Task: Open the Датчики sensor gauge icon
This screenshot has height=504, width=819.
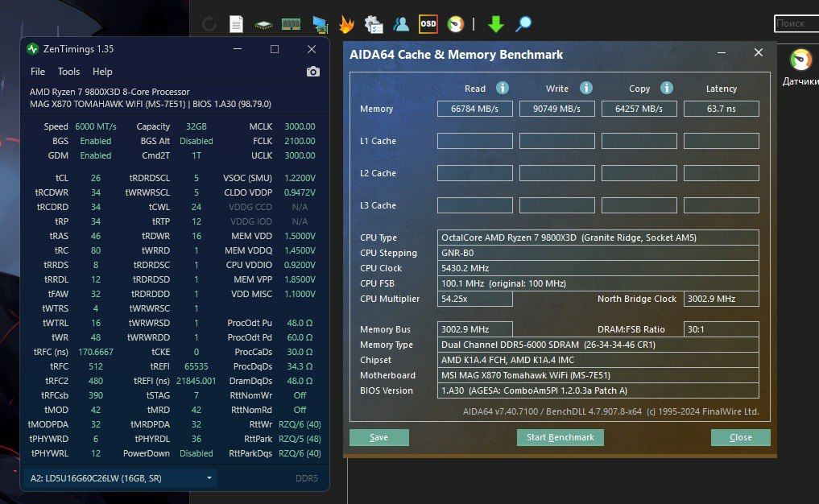Action: point(800,60)
